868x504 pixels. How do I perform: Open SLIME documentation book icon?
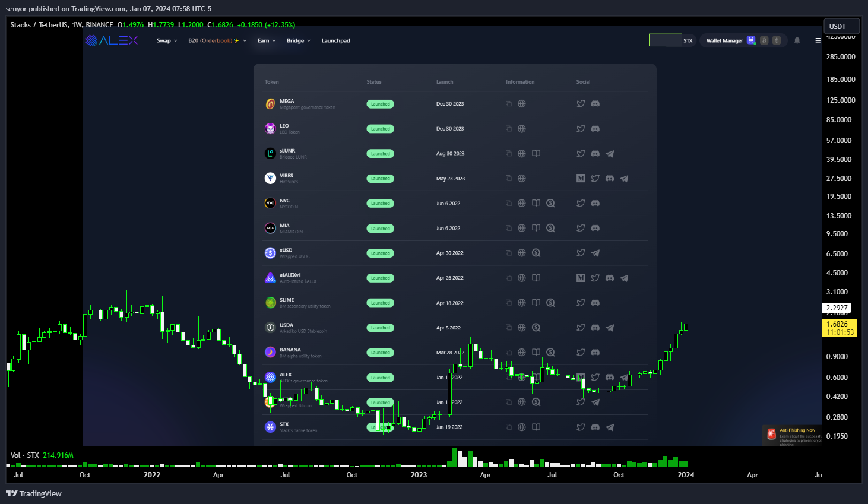pyautogui.click(x=536, y=303)
